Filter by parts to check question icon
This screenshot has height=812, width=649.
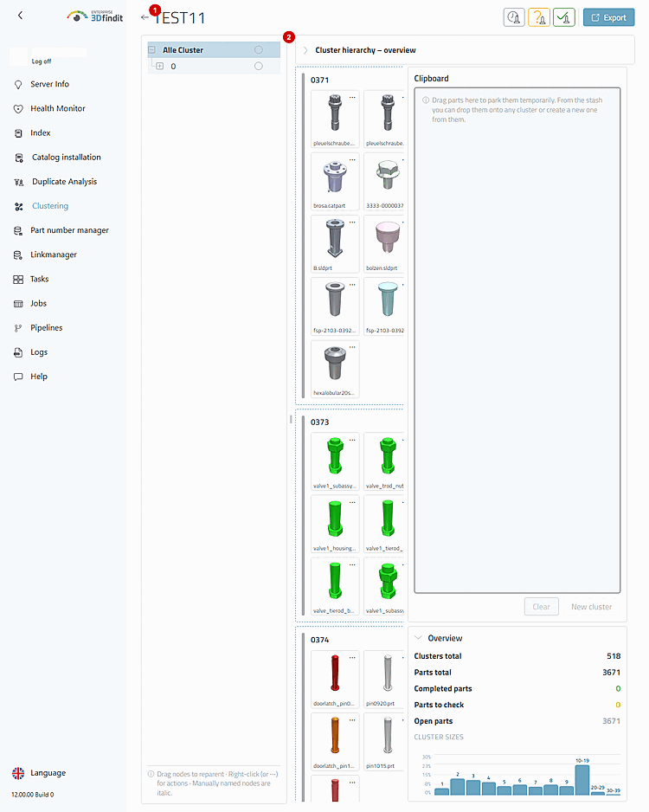pos(539,17)
